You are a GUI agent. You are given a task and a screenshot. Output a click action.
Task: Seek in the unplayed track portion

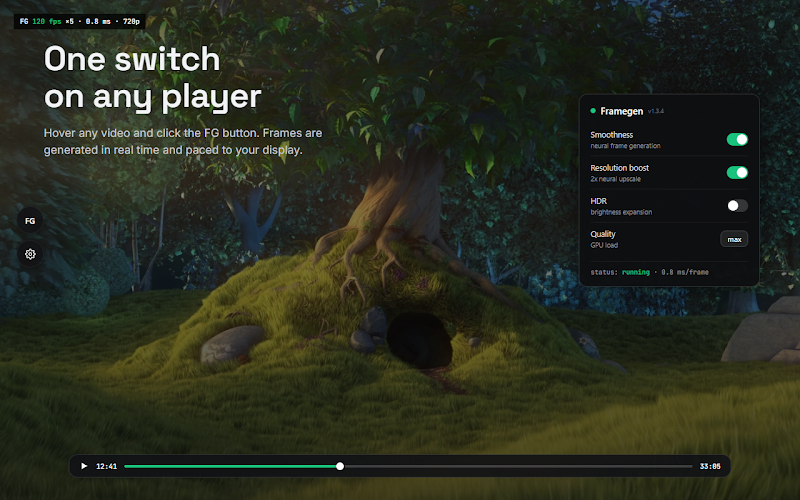[518, 466]
